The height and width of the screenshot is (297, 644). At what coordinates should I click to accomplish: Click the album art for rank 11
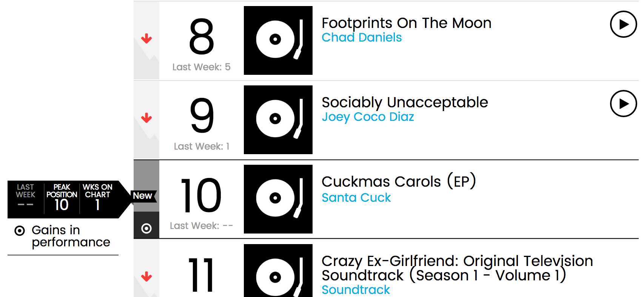coord(278,271)
